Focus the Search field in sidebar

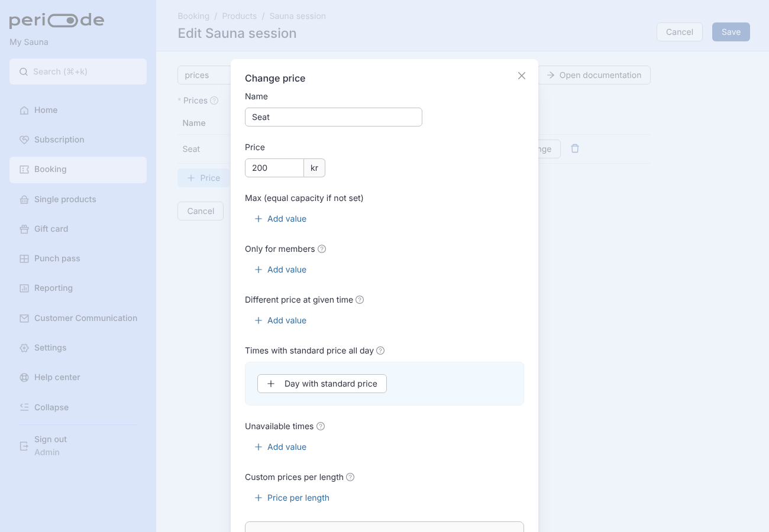78,72
